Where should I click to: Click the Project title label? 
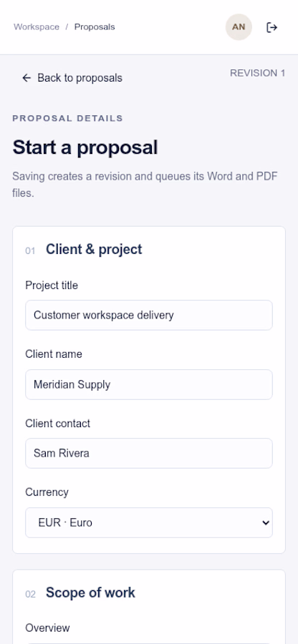(52, 285)
